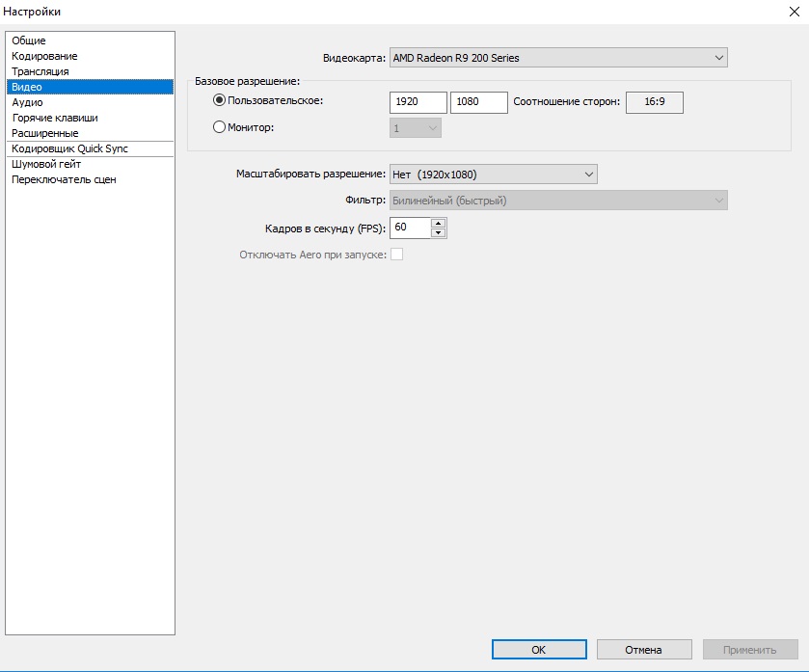The height and width of the screenshot is (672, 809).
Task: Click the width field showing 1920
Action: point(418,102)
